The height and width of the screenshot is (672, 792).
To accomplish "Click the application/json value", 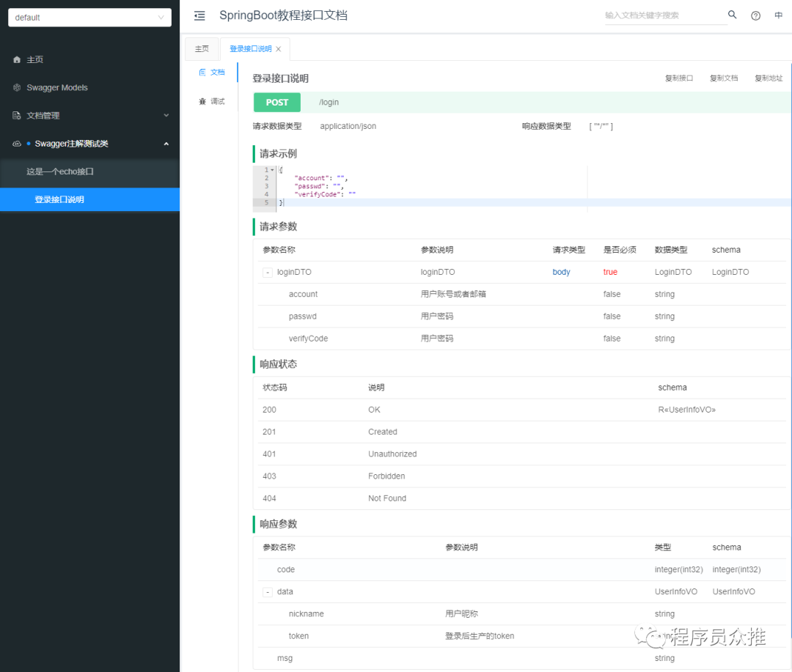I will pos(348,126).
